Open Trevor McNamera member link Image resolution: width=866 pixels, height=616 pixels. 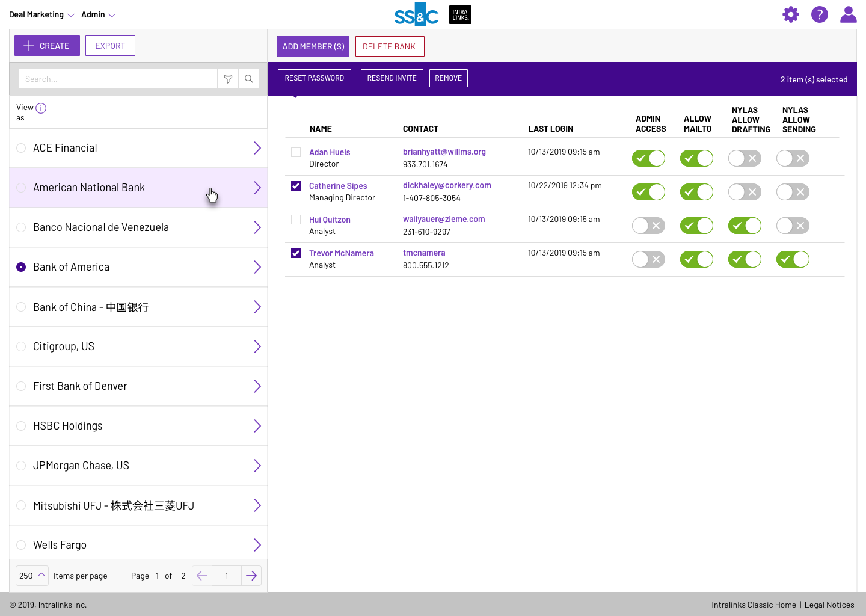coord(342,253)
